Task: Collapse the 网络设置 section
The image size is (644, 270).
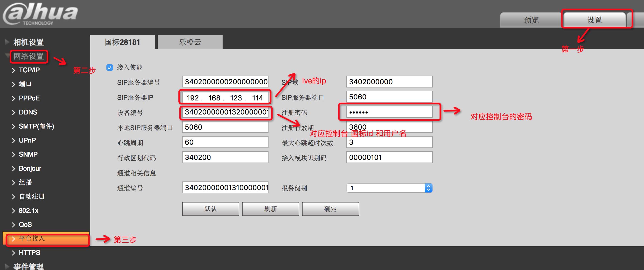Action: click(28, 56)
